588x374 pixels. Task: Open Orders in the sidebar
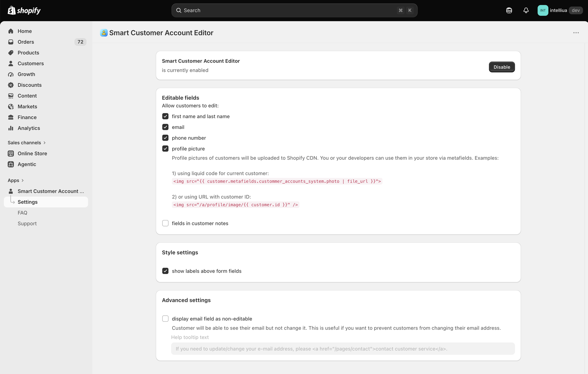(x=46, y=42)
